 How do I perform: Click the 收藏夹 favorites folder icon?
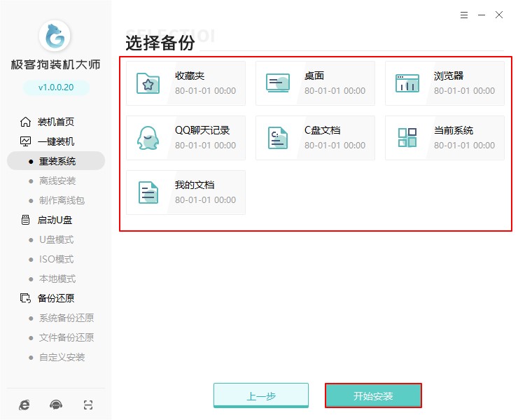point(148,83)
